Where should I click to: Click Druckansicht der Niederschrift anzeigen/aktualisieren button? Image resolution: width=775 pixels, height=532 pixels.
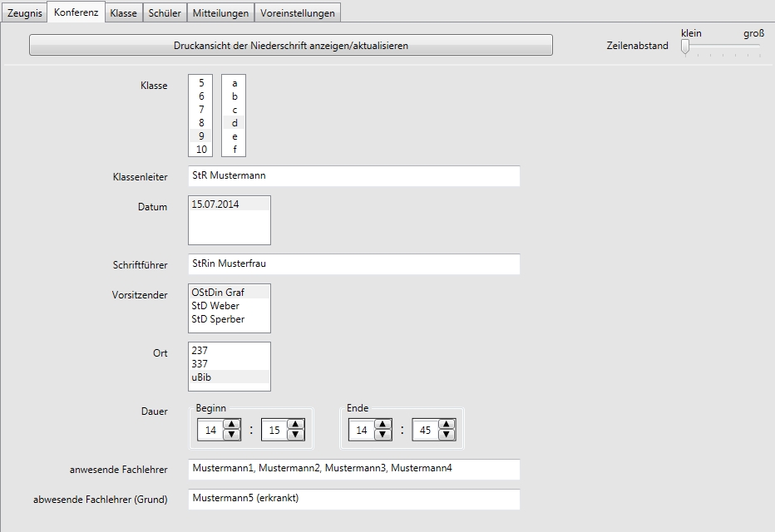click(x=291, y=46)
